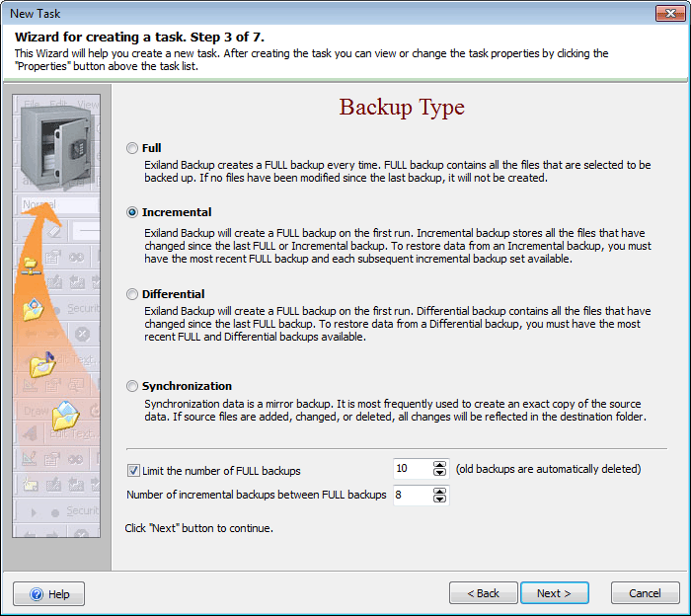Click the music folder icon in sidebar image
This screenshot has height=616, width=691.
coord(42,365)
